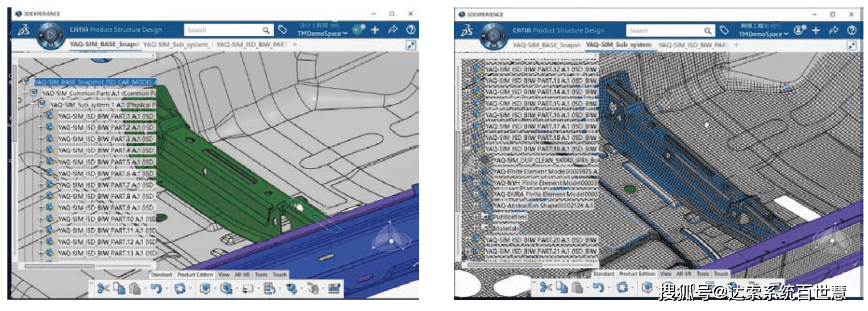Screen dimensions: 868x311
Task: Click the Cut scissors icon in left window
Action: click(x=103, y=288)
